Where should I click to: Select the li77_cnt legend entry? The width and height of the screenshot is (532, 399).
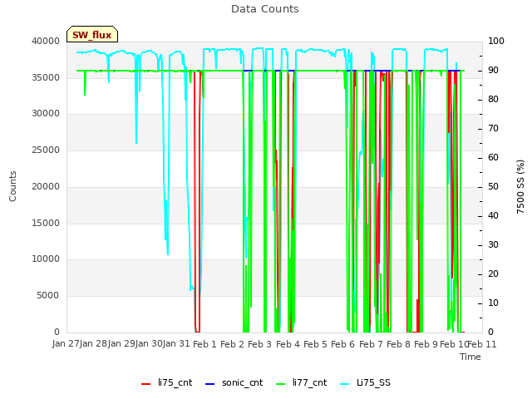tap(301, 382)
